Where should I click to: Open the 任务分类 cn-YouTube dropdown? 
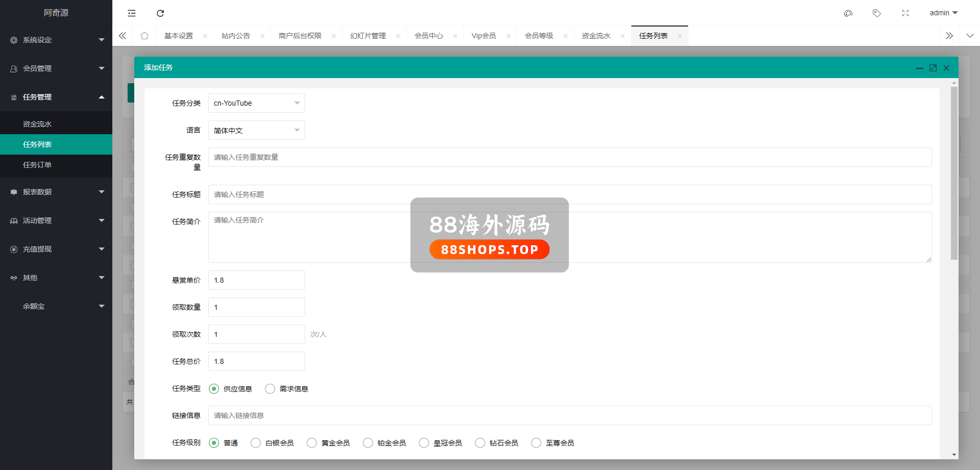tap(256, 103)
